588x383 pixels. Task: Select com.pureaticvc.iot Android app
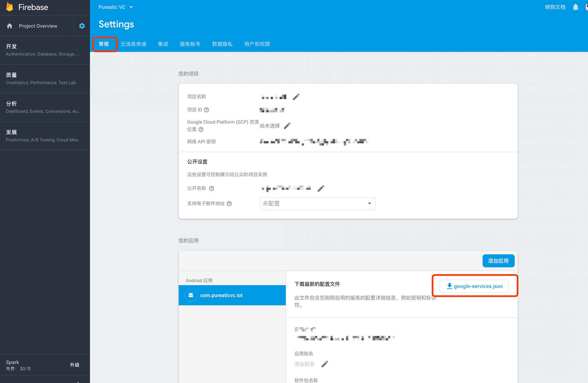(232, 295)
